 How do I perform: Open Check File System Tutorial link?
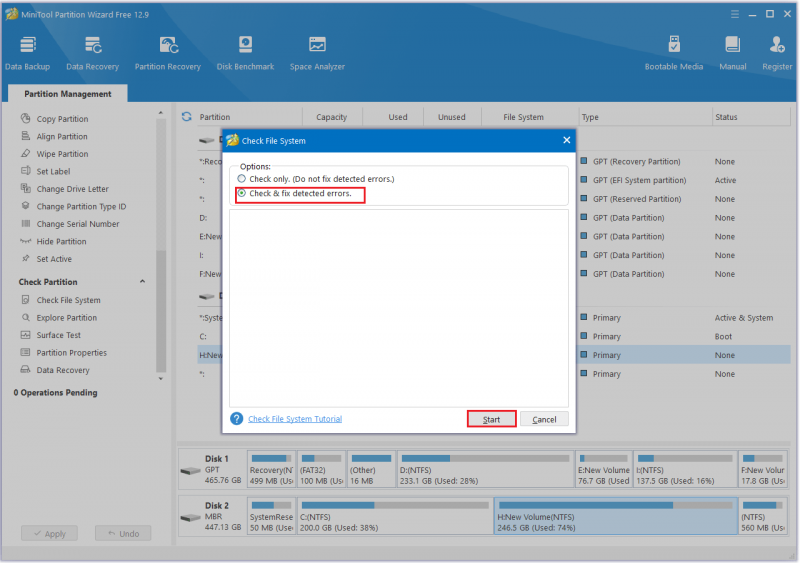tap(295, 419)
